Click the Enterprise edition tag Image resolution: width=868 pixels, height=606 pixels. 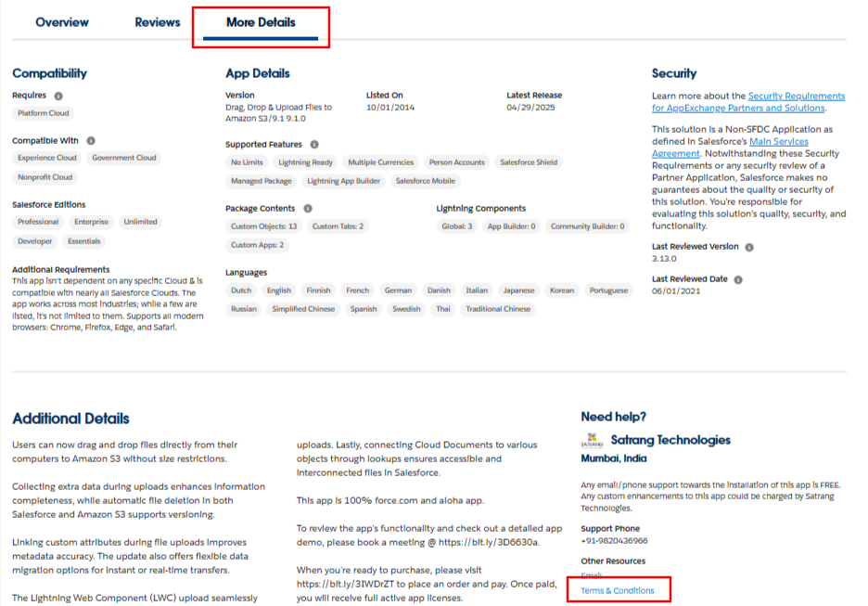click(91, 222)
